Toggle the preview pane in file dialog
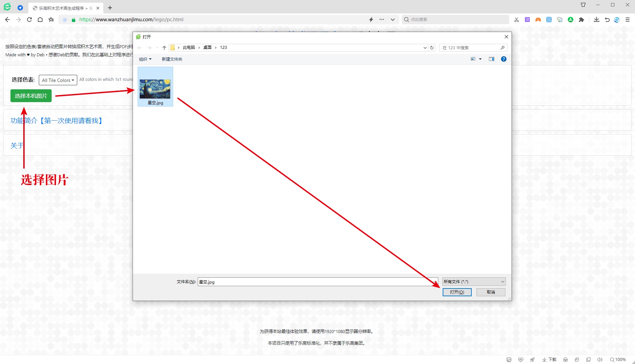Screen dimensions: 635x364 (x=491, y=59)
